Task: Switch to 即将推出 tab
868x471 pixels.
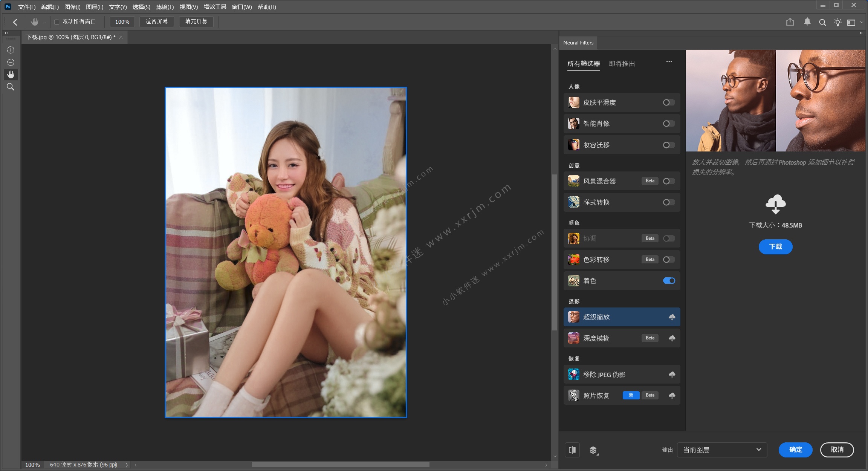Action: point(622,64)
